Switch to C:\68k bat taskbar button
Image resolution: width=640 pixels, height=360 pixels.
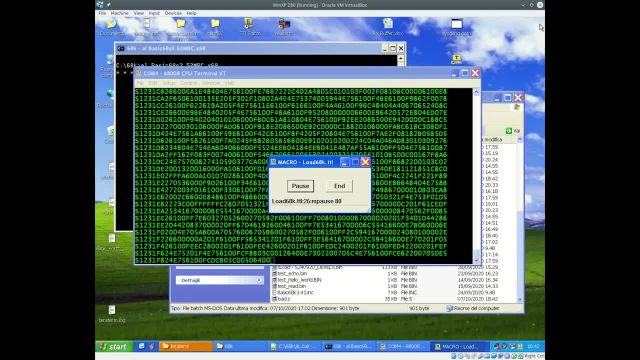[294, 346]
